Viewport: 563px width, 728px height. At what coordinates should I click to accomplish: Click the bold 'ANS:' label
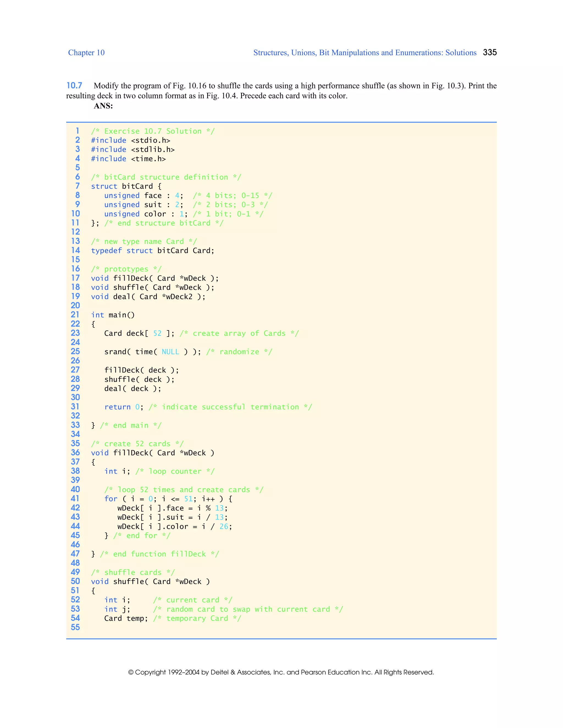pyautogui.click(x=103, y=106)
